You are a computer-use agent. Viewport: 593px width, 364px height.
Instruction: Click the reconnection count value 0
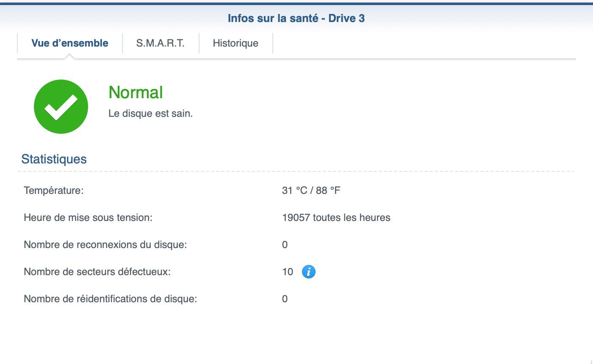pos(285,245)
